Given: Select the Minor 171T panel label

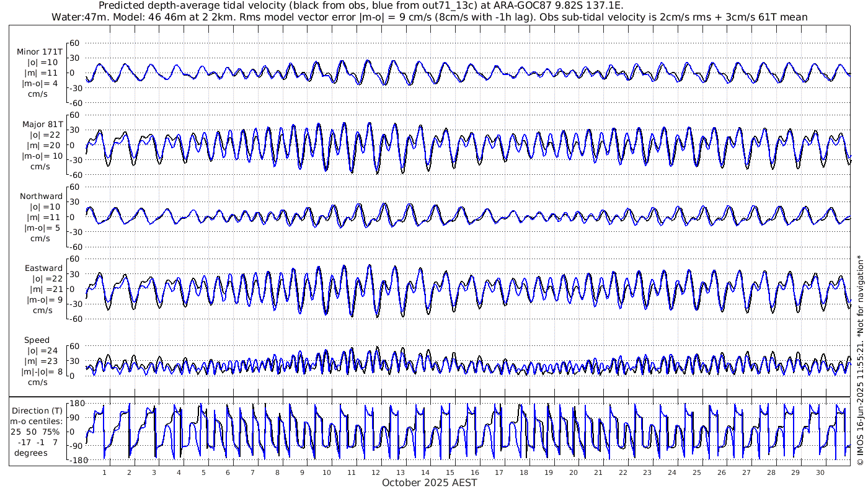Looking at the screenshot, I should pyautogui.click(x=40, y=52).
